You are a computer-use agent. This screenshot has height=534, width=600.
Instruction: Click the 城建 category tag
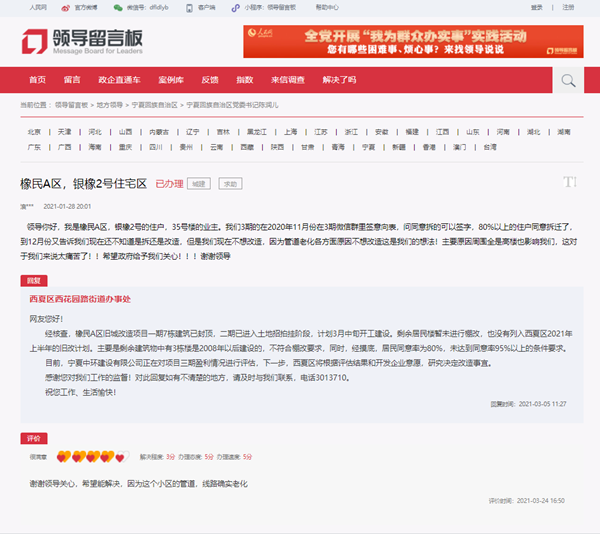[200, 184]
